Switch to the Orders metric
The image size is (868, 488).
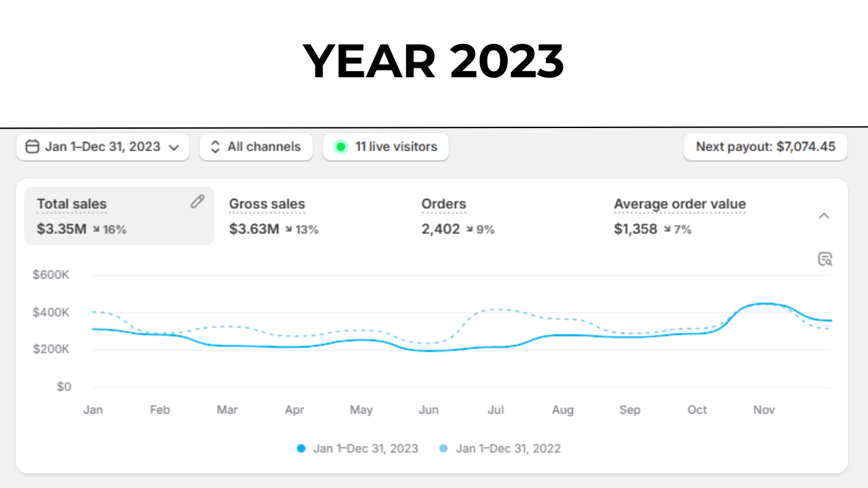[458, 216]
